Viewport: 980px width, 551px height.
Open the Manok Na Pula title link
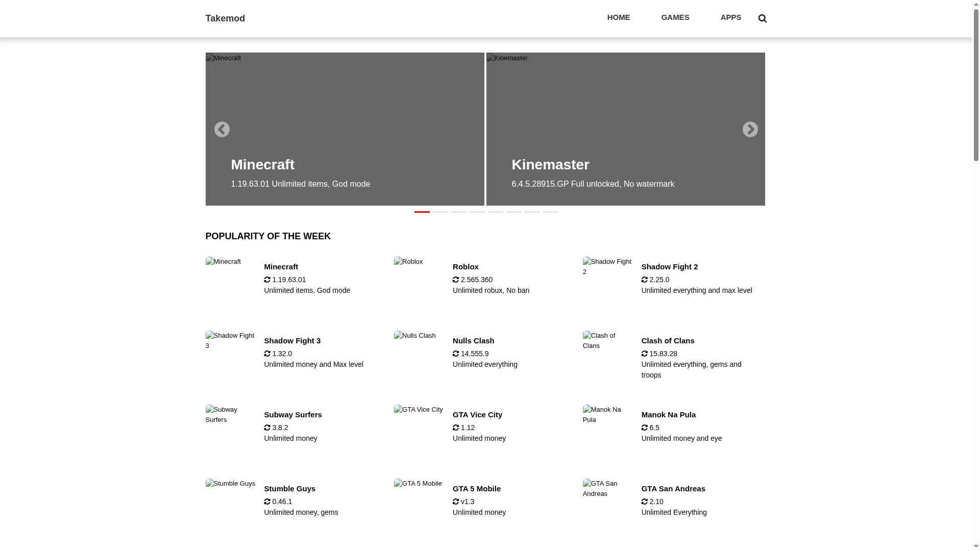(669, 415)
